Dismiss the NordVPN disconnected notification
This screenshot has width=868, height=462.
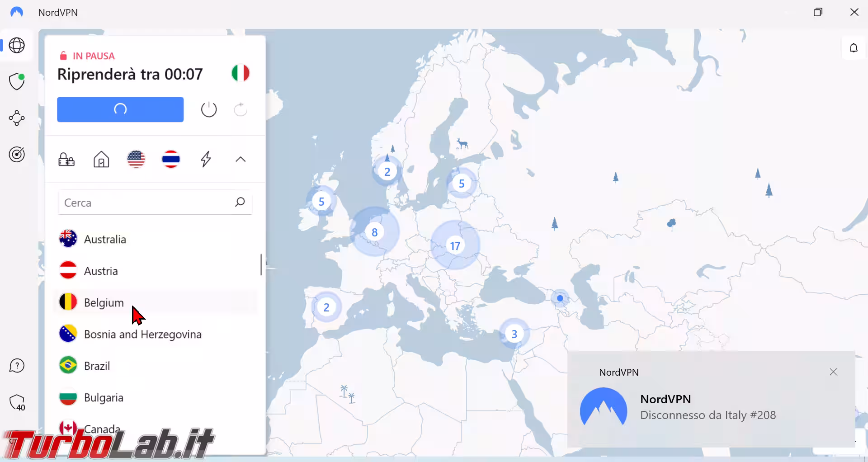click(833, 372)
